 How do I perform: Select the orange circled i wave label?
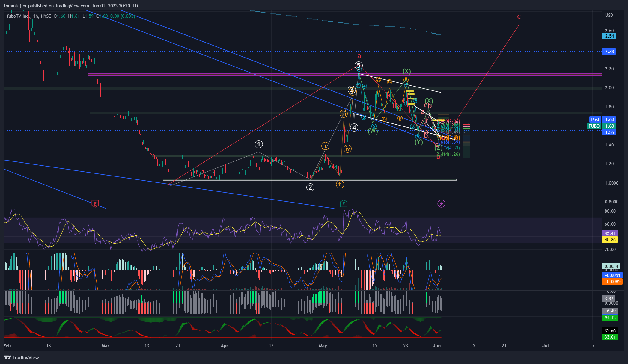point(325,146)
